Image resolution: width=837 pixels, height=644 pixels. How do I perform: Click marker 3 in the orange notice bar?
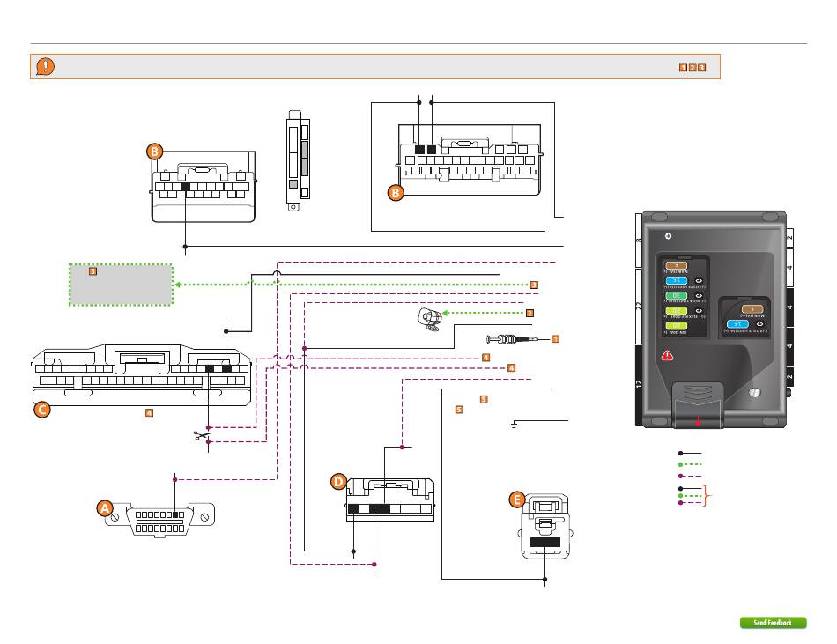pyautogui.click(x=702, y=68)
